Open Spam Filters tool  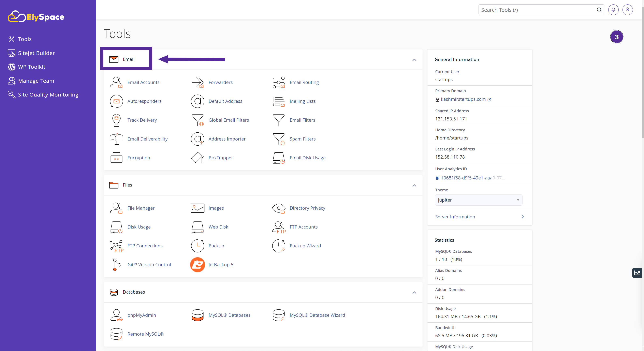click(x=303, y=139)
